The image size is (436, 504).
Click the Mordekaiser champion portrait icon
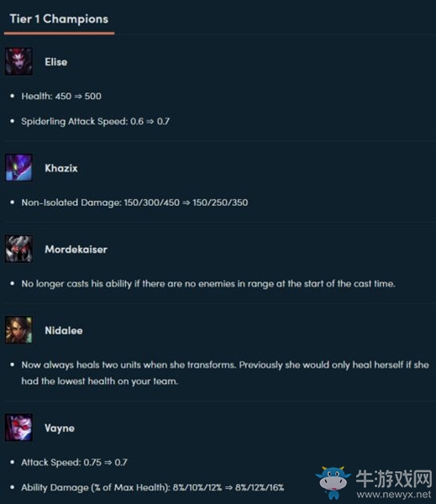click(18, 249)
